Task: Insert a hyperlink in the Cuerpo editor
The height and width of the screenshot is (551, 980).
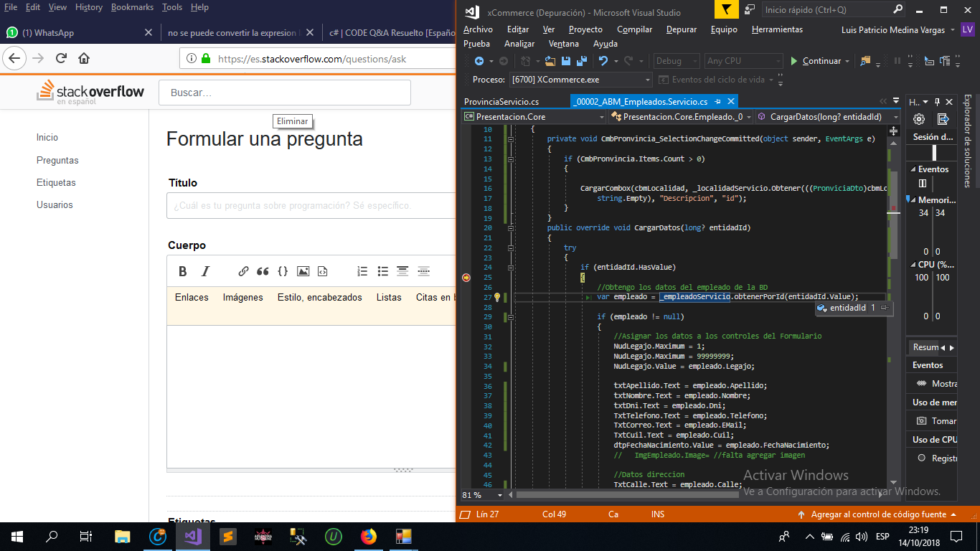Action: pos(243,271)
